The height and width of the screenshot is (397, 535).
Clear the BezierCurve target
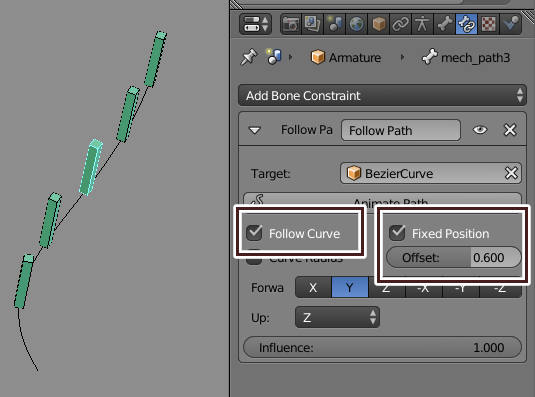tap(511, 173)
